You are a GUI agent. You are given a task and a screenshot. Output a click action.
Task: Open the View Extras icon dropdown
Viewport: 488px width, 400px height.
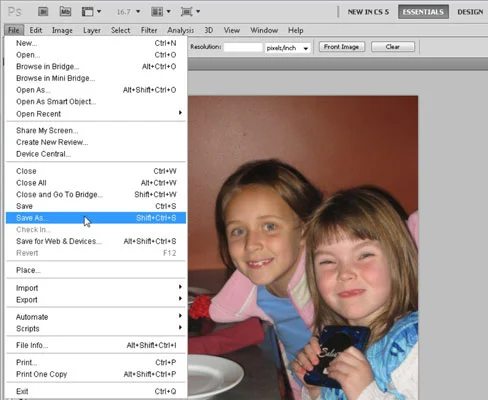[91, 12]
